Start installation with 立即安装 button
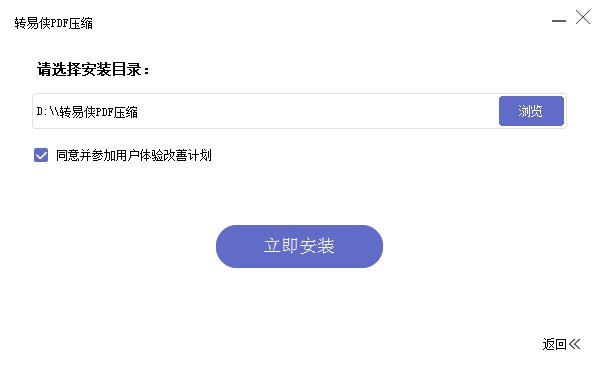Image resolution: width=600 pixels, height=370 pixels. [x=299, y=246]
